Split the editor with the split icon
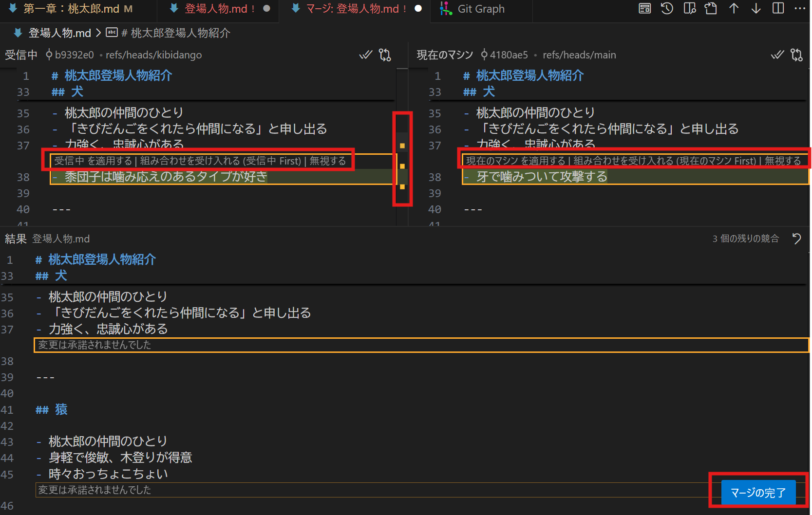The width and height of the screenshot is (812, 515). (778, 9)
